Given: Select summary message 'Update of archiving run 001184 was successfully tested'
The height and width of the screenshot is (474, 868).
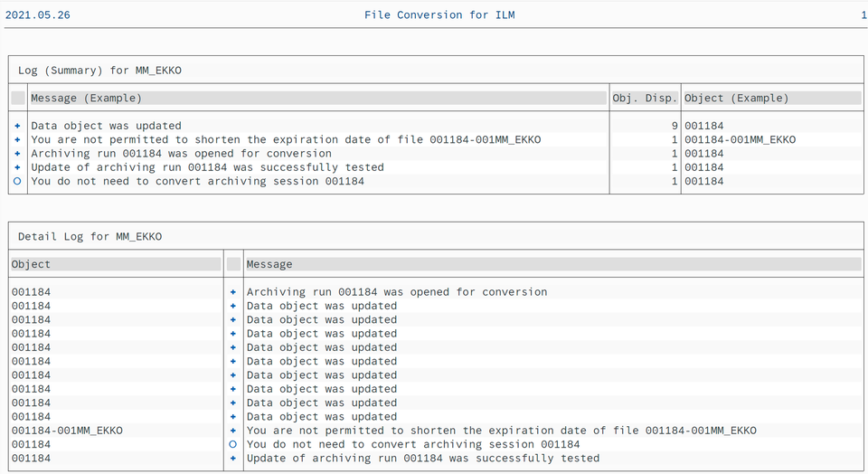Looking at the screenshot, I should coord(208,167).
